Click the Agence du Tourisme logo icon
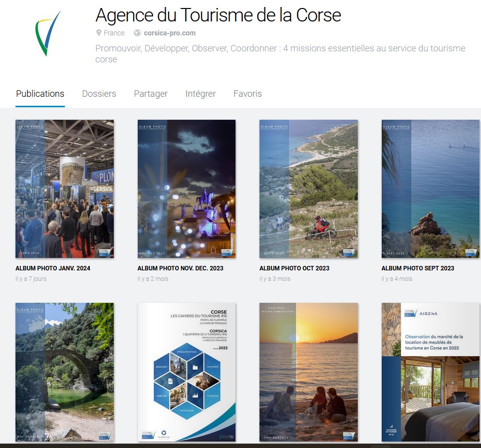 [48, 33]
